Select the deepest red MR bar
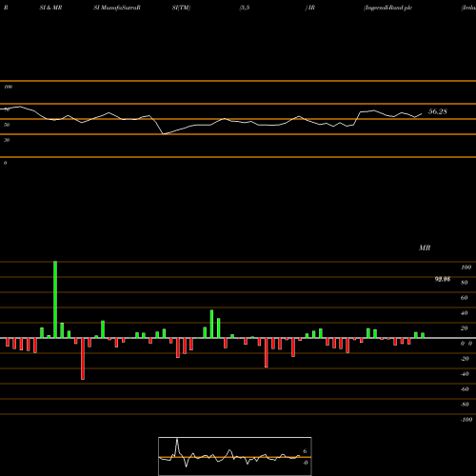The image size is (476, 476). pos(83,359)
